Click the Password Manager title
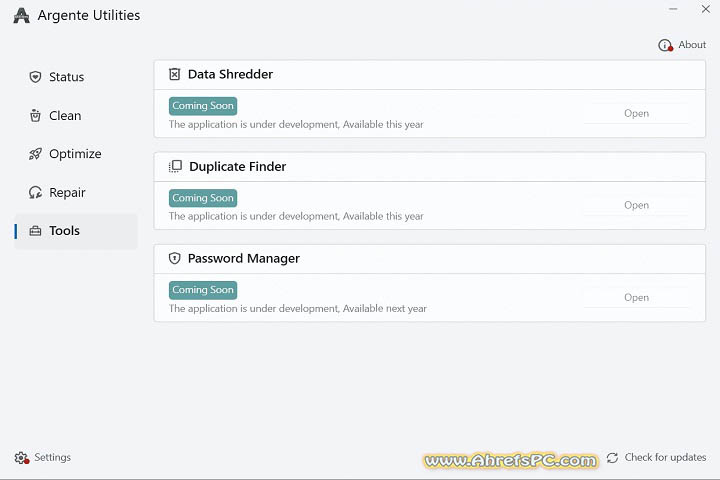Image resolution: width=720 pixels, height=480 pixels. click(244, 258)
